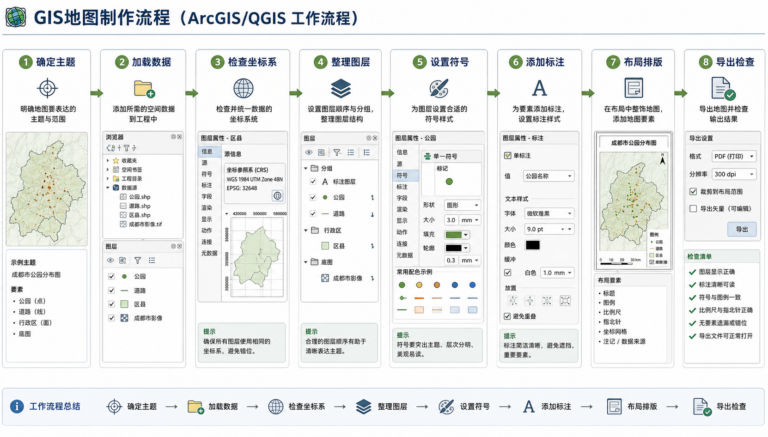The width and height of the screenshot is (768, 437).
Task: Click the add-group icon in step 2 图层 toolbar
Action: (x=122, y=261)
